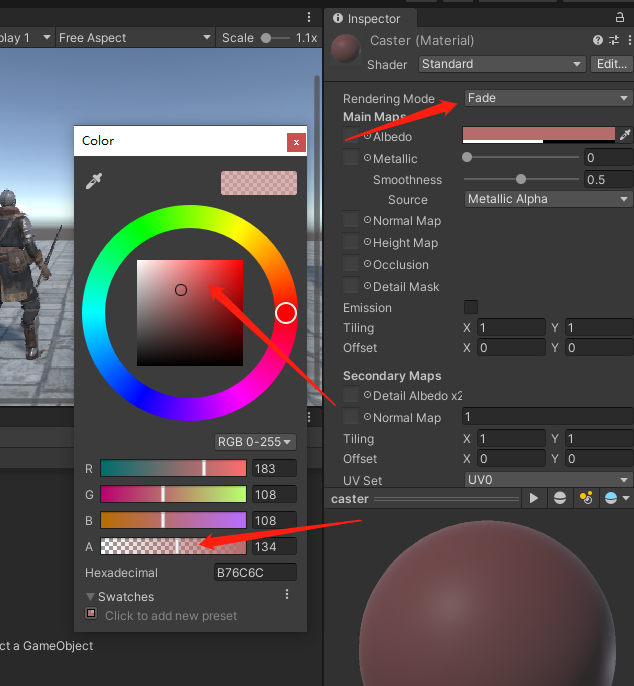Click the Caster material sphere thumbnail

click(346, 48)
